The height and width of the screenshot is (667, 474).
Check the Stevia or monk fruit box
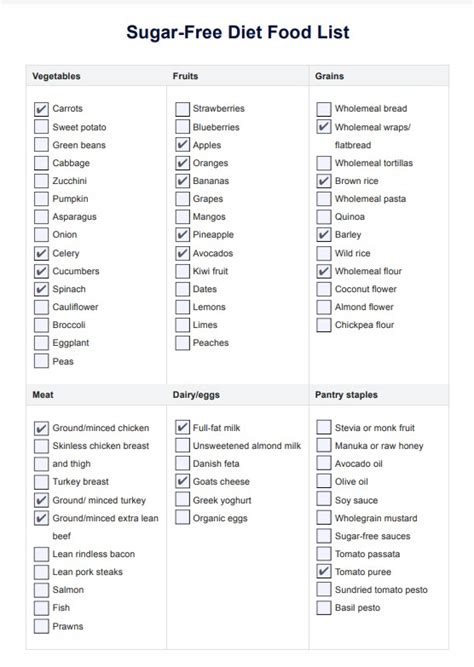pyautogui.click(x=324, y=427)
